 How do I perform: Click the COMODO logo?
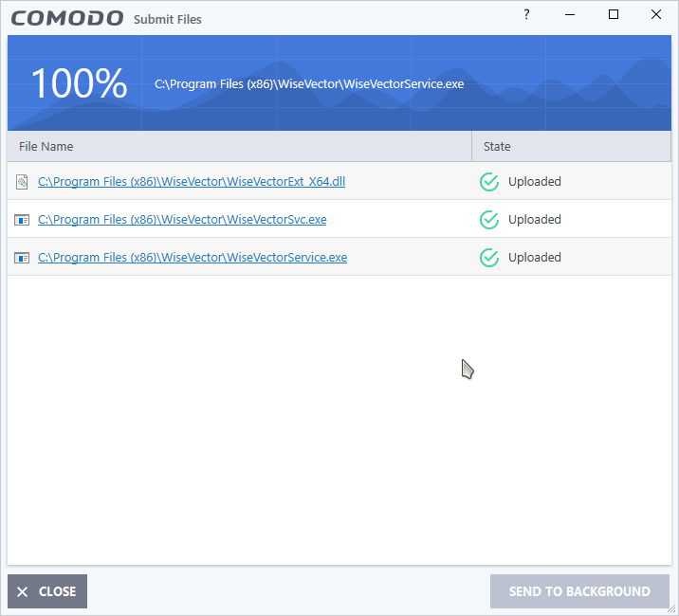(67, 18)
